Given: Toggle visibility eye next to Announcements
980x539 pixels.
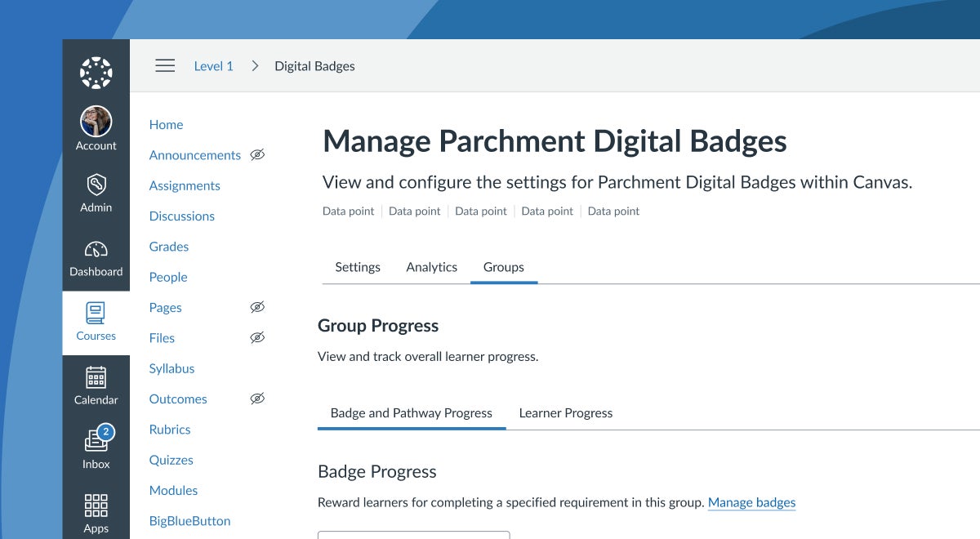Looking at the screenshot, I should (x=257, y=155).
